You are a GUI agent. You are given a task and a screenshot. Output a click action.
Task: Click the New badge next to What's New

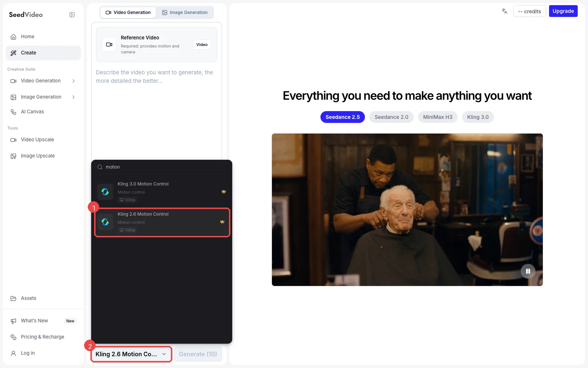click(70, 321)
